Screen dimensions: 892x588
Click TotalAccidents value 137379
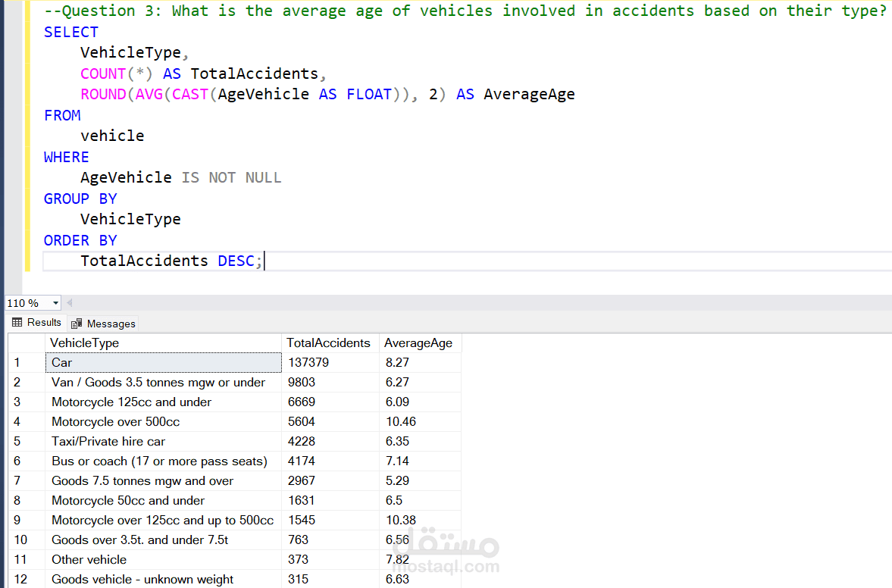(330, 362)
